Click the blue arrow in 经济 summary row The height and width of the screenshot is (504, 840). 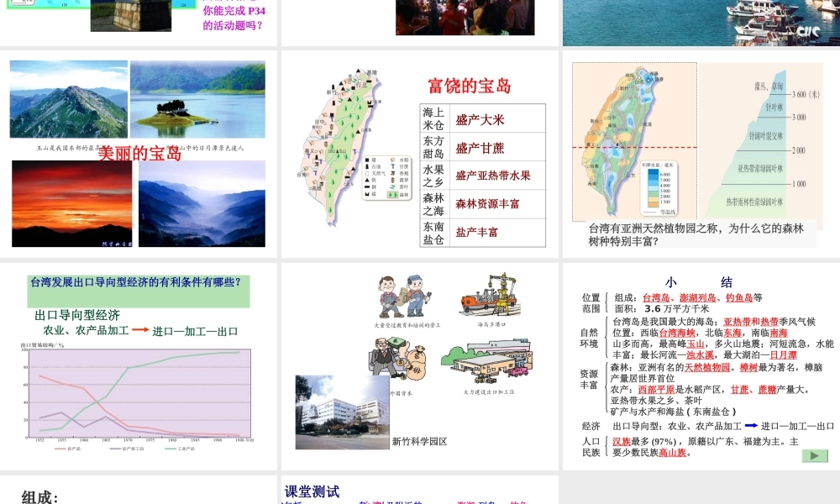[751, 426]
